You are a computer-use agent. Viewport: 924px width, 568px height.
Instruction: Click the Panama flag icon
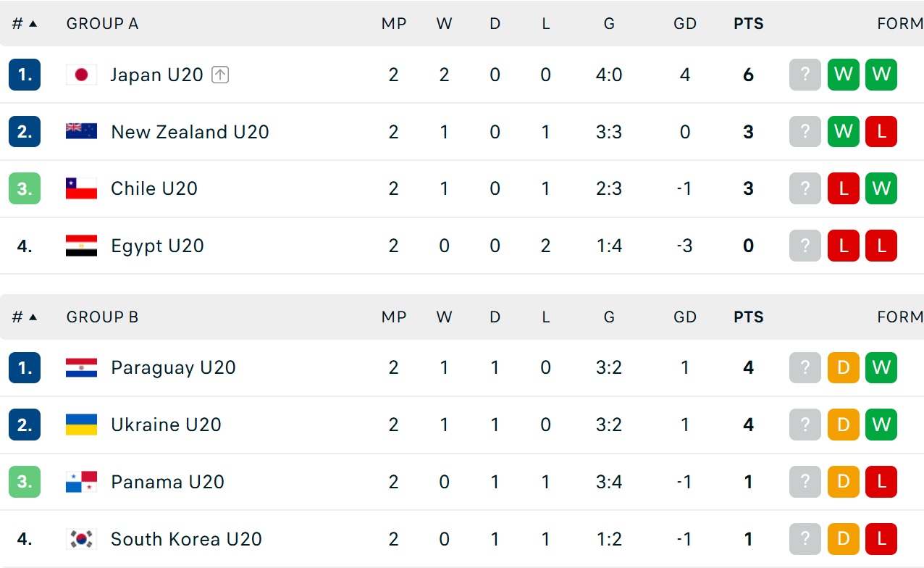81,482
